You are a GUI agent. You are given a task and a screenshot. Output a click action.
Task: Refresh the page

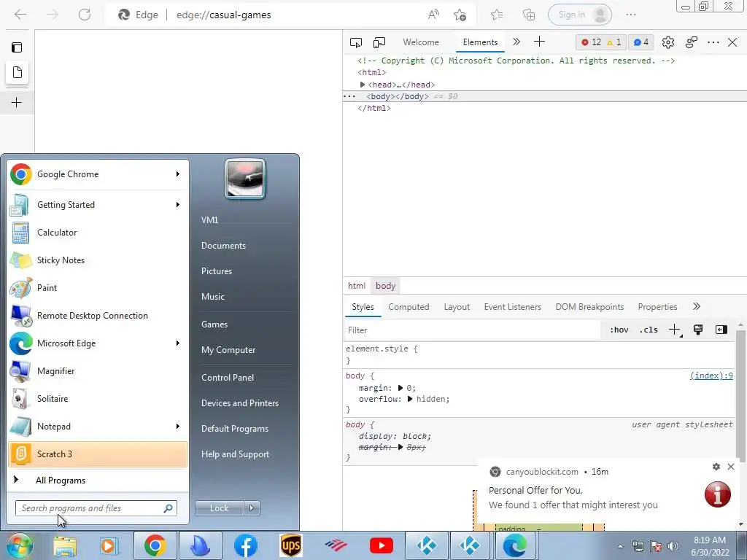[85, 15]
